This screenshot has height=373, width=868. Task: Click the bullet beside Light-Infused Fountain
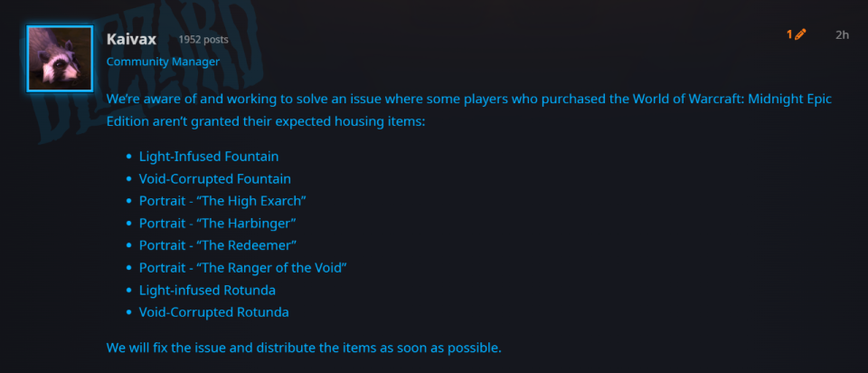pyautogui.click(x=129, y=158)
